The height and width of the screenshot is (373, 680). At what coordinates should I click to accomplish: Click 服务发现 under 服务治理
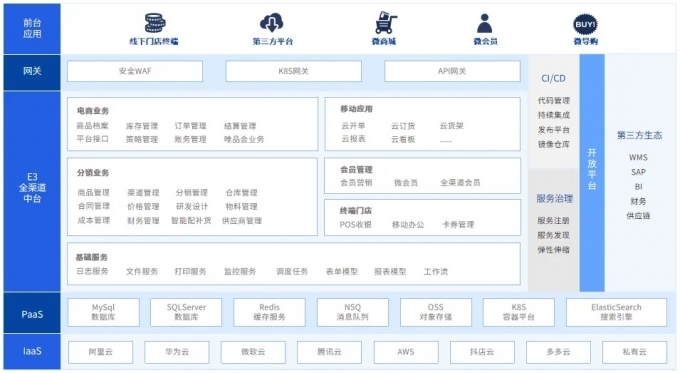pyautogui.click(x=553, y=235)
